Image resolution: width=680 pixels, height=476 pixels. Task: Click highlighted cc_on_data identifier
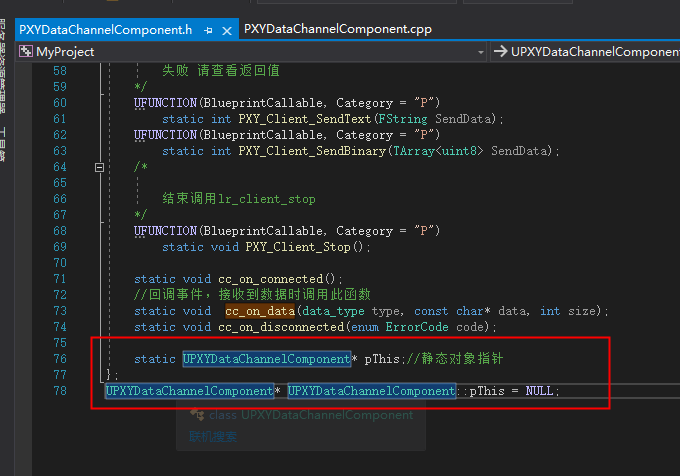[x=260, y=311]
